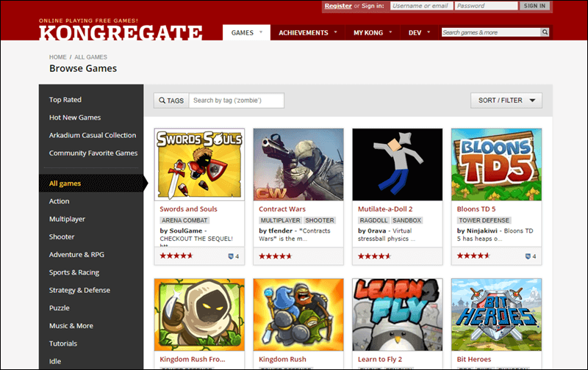Viewport: 588px width, 370px height.
Task: Click the star rating under Contract Wars
Action: point(275,256)
